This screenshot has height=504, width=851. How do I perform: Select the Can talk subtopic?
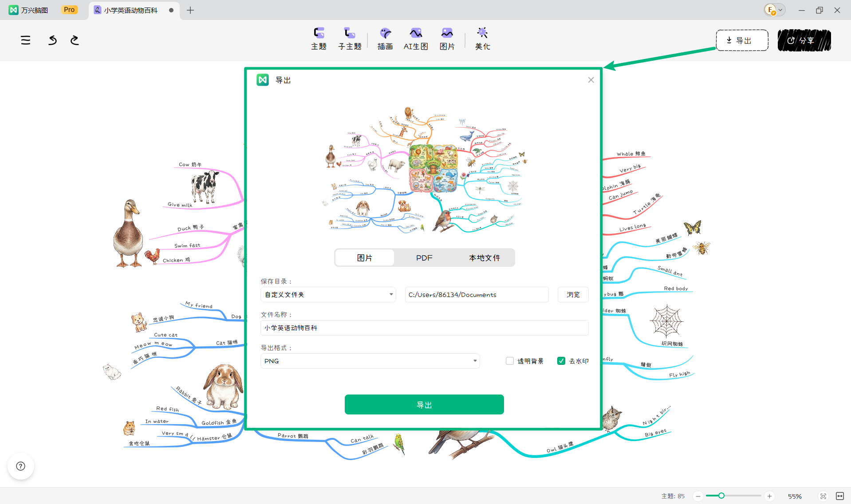[x=362, y=439]
